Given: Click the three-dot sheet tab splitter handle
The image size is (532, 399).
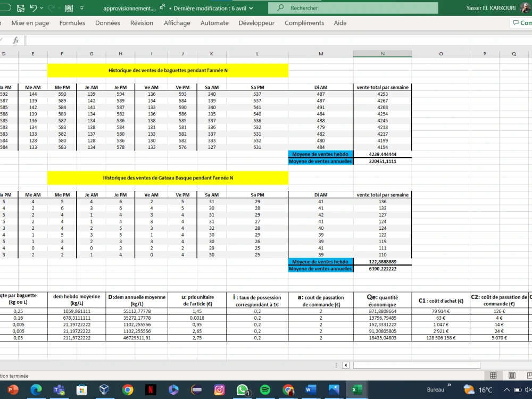Looking at the screenshot, I should coord(336,365).
